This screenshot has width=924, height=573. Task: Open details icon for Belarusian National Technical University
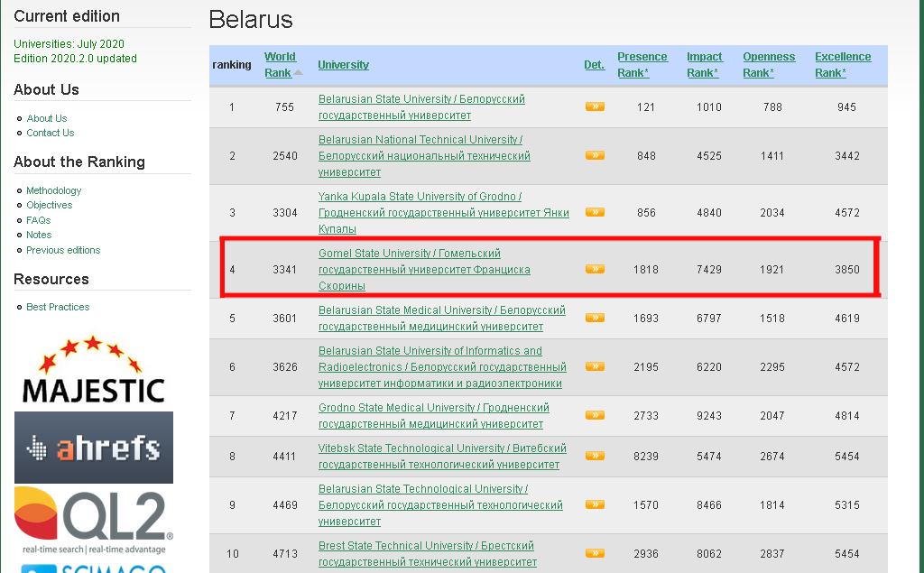pos(595,155)
